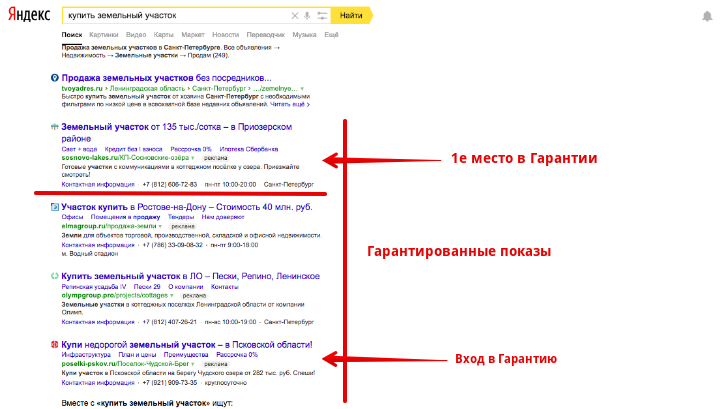Click Офисы sitelink
Viewport: 725px width, 409px height.
[x=72, y=217]
